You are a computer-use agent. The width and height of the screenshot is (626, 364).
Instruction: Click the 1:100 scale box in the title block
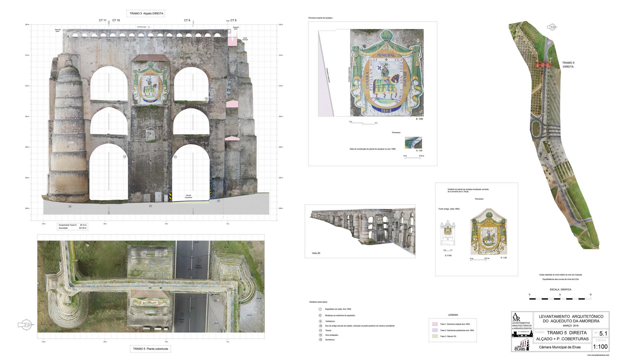[600, 347]
